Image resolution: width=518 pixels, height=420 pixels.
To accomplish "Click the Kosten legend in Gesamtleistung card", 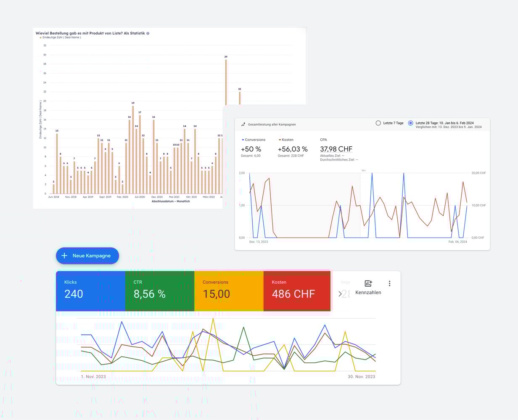I will pos(286,140).
